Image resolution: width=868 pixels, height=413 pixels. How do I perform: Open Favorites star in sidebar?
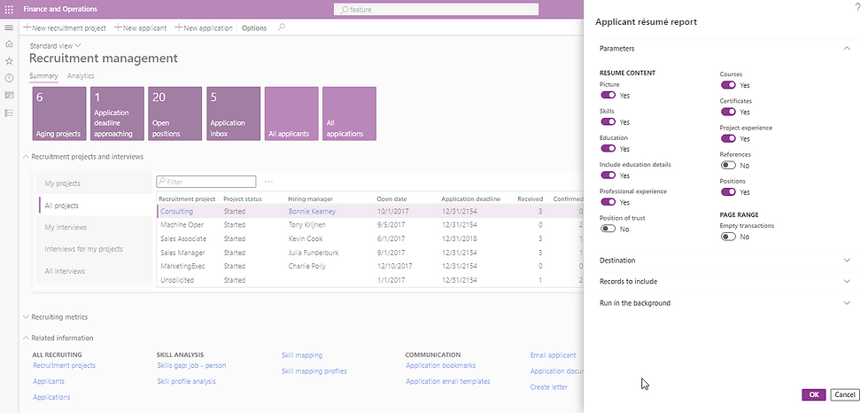point(9,61)
